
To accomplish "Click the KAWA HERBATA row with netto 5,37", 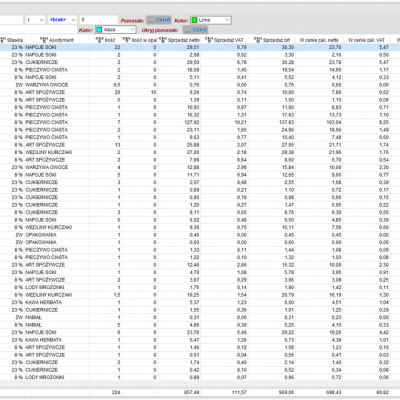I will pyautogui.click(x=200, y=302).
